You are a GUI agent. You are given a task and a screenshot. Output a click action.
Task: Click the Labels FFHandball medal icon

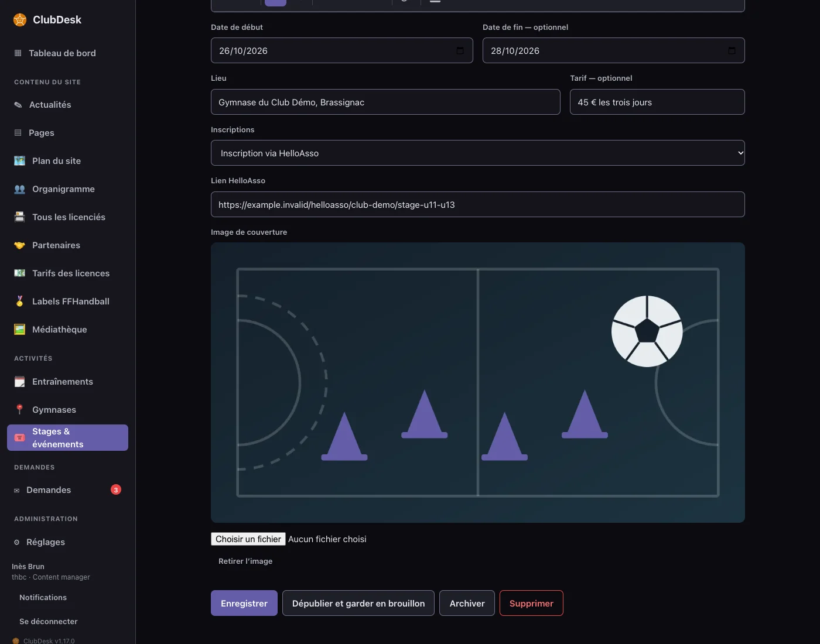click(19, 302)
